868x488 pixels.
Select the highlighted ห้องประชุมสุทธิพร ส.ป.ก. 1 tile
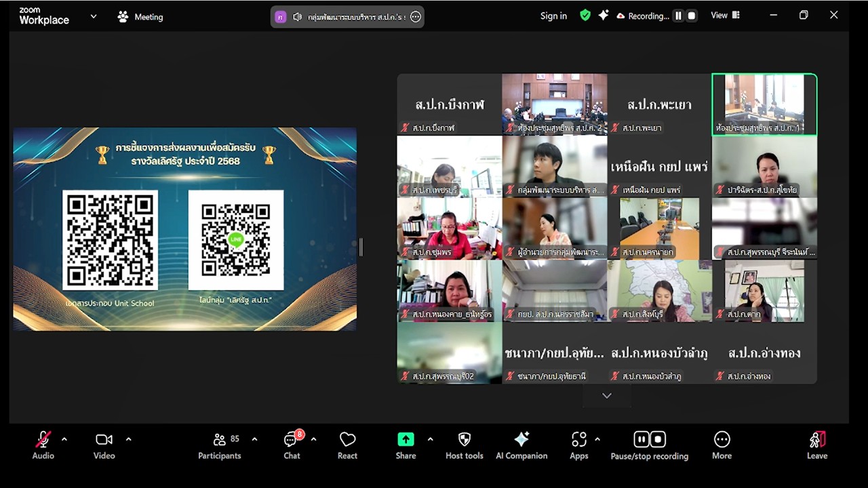(x=764, y=104)
